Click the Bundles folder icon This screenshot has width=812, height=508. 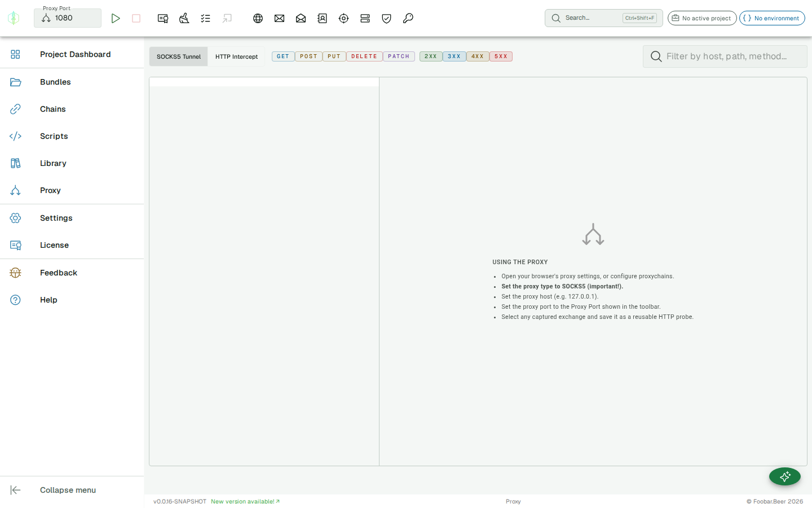(x=15, y=82)
